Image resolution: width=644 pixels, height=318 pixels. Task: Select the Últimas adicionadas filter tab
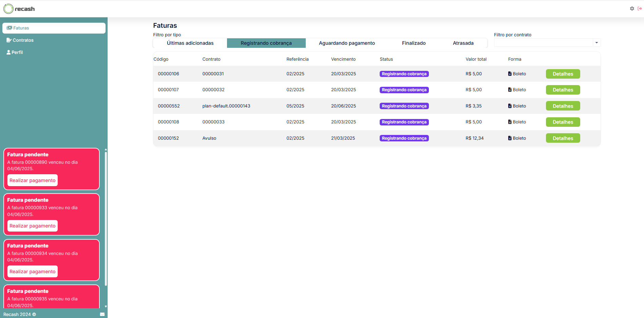tap(190, 43)
